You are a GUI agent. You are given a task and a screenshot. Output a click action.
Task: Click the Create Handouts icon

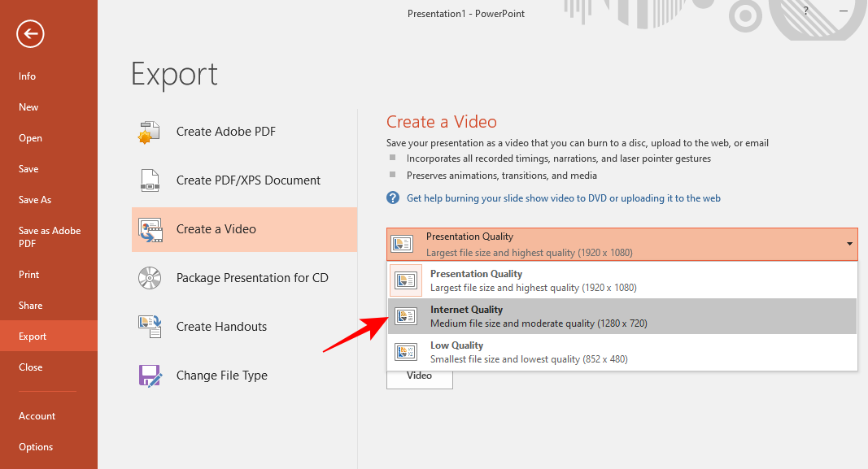tap(150, 326)
